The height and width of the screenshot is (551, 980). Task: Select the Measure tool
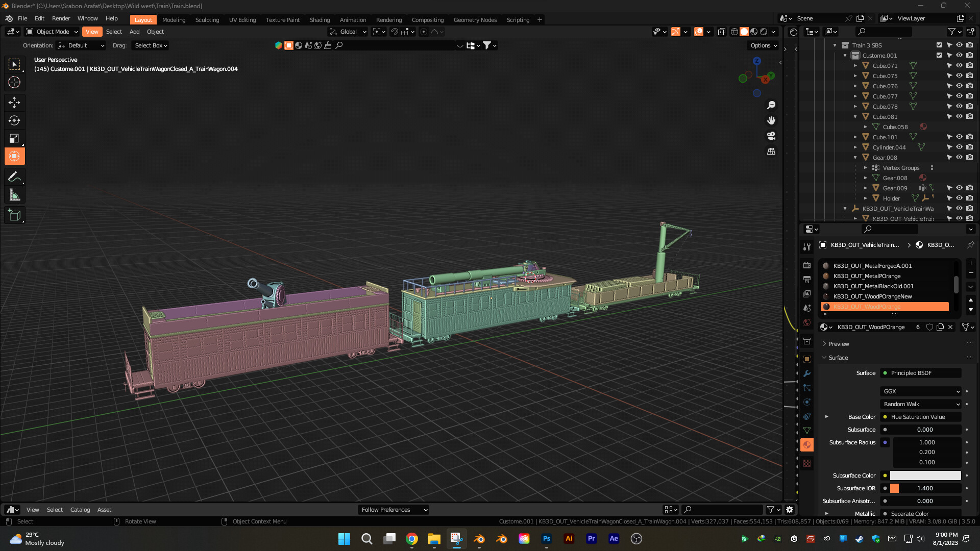click(x=14, y=195)
